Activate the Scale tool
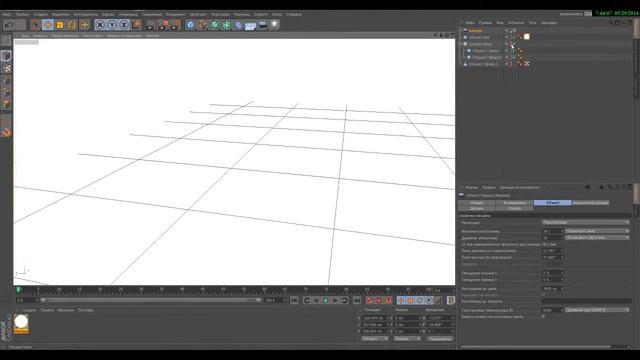Viewport: 640px width, 360px height. (60, 25)
